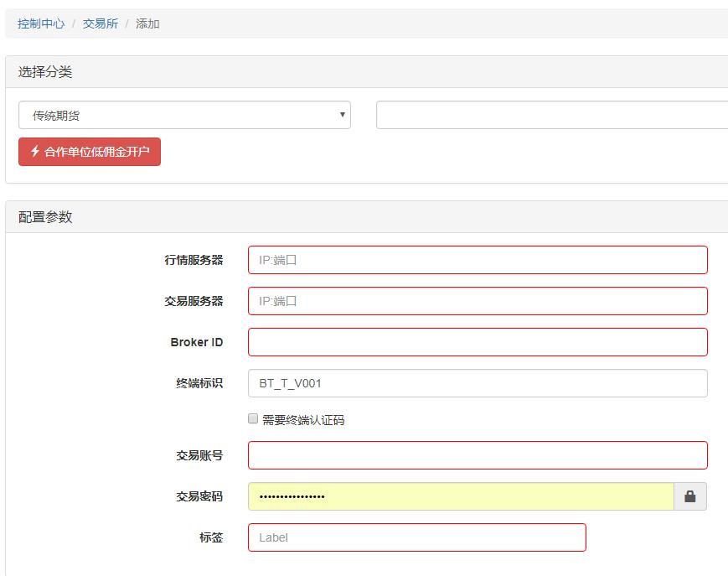Focus the 行情服务器 IP:端口 input

[x=478, y=260]
